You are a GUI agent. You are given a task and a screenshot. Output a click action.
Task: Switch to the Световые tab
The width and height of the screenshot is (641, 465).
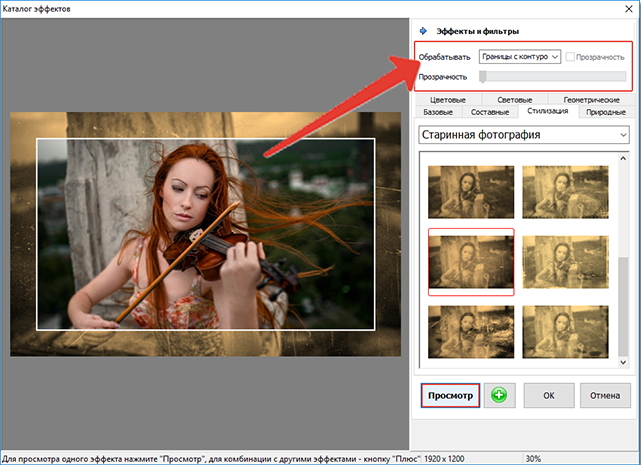pos(515,100)
